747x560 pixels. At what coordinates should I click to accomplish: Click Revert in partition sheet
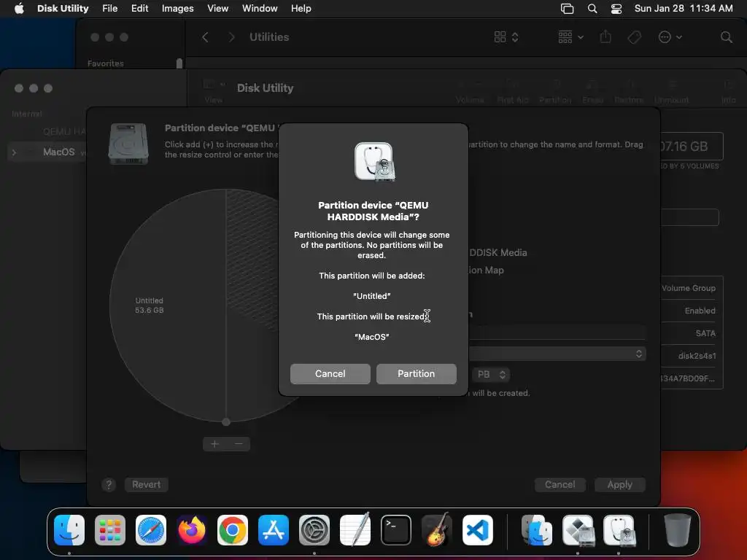coord(146,485)
